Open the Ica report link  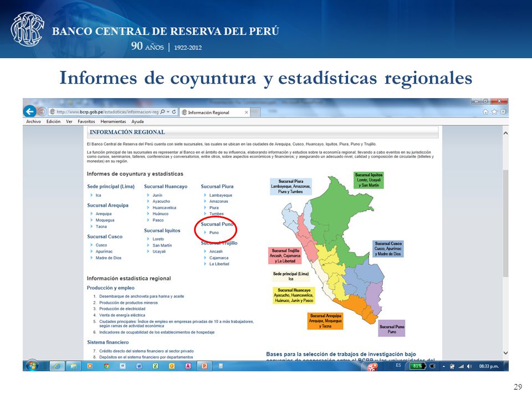tap(98, 196)
